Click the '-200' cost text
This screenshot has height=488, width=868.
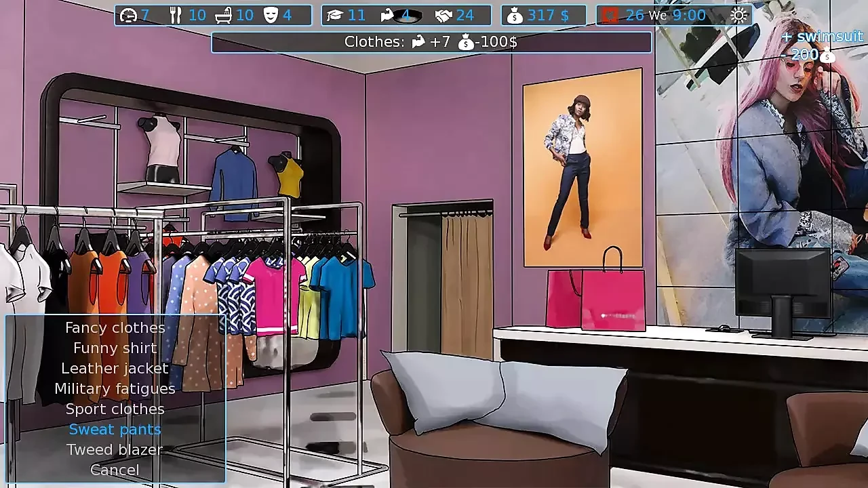tap(800, 55)
